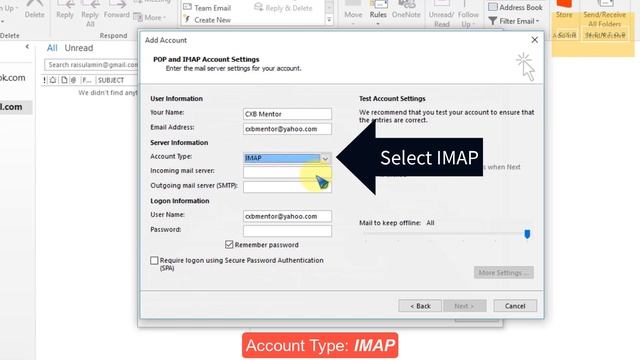640x360 pixels.
Task: Open the Address Book
Action: [x=515, y=7]
